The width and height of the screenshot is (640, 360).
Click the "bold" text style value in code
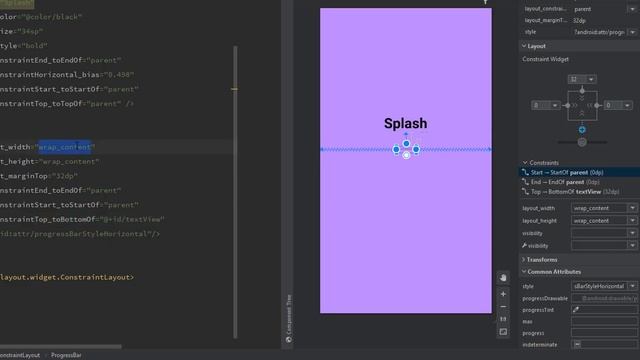34,46
